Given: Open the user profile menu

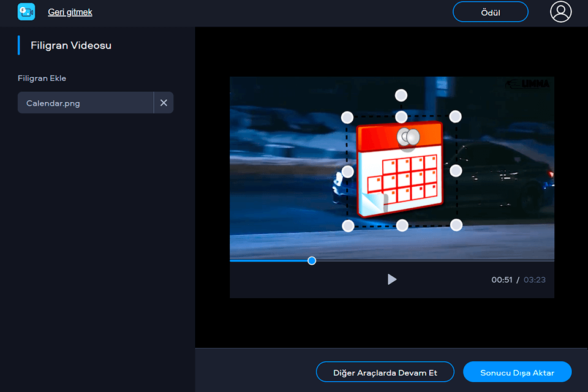Looking at the screenshot, I should [x=561, y=12].
